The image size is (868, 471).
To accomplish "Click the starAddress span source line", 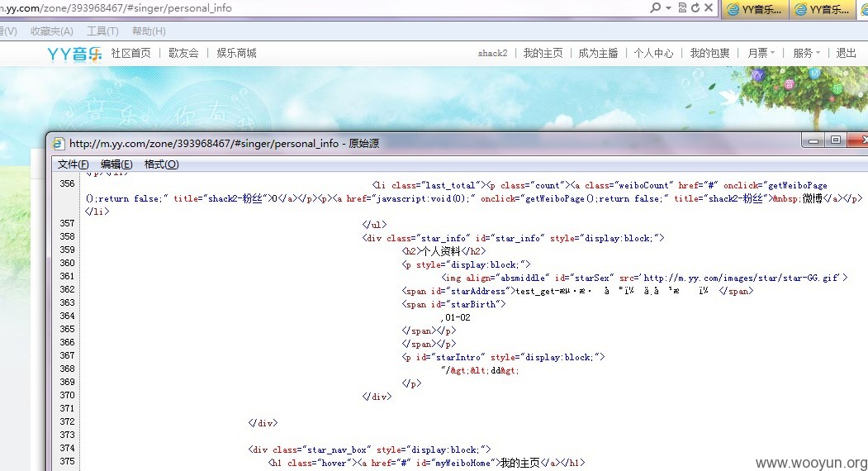I will pos(577,291).
